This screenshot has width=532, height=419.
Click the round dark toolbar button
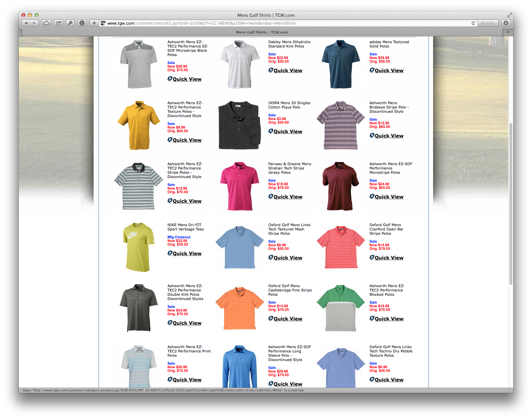pos(82,23)
